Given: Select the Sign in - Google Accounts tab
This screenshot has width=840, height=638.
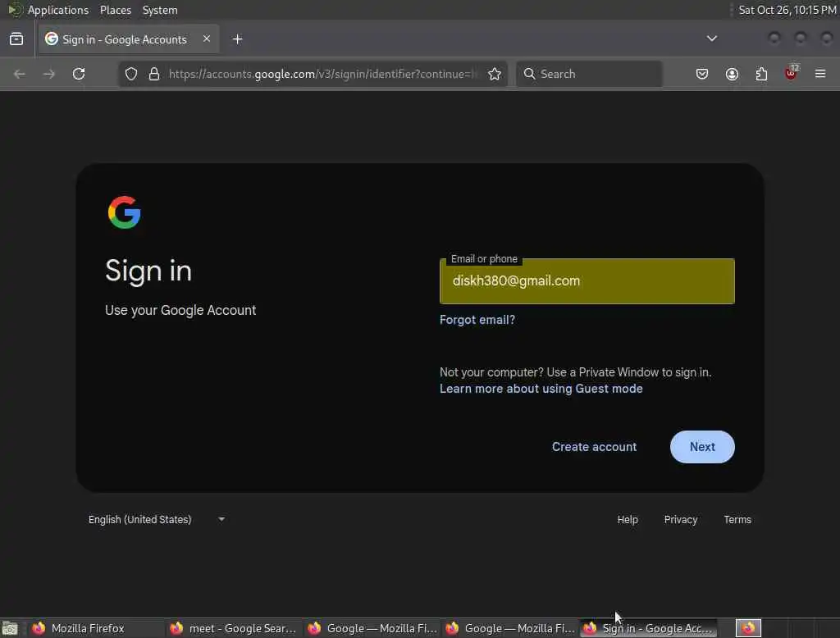Looking at the screenshot, I should tap(128, 39).
